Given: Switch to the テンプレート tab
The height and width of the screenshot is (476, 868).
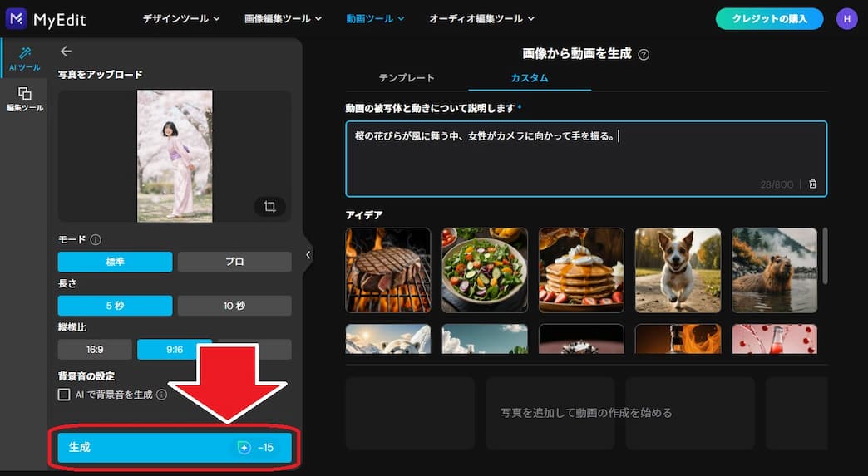Looking at the screenshot, I should point(407,78).
